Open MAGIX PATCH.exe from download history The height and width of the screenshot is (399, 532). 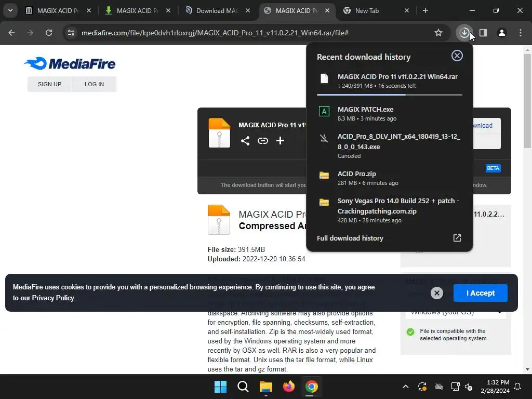(x=390, y=114)
